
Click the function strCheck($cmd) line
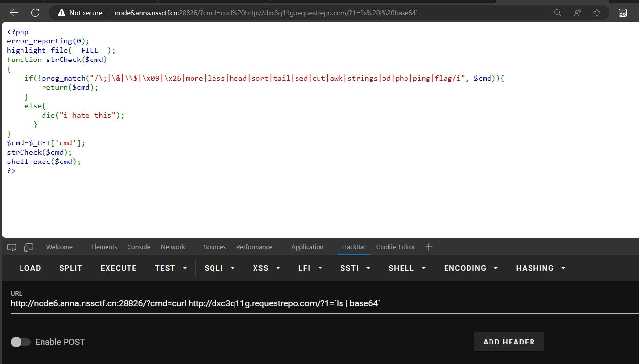[57, 60]
